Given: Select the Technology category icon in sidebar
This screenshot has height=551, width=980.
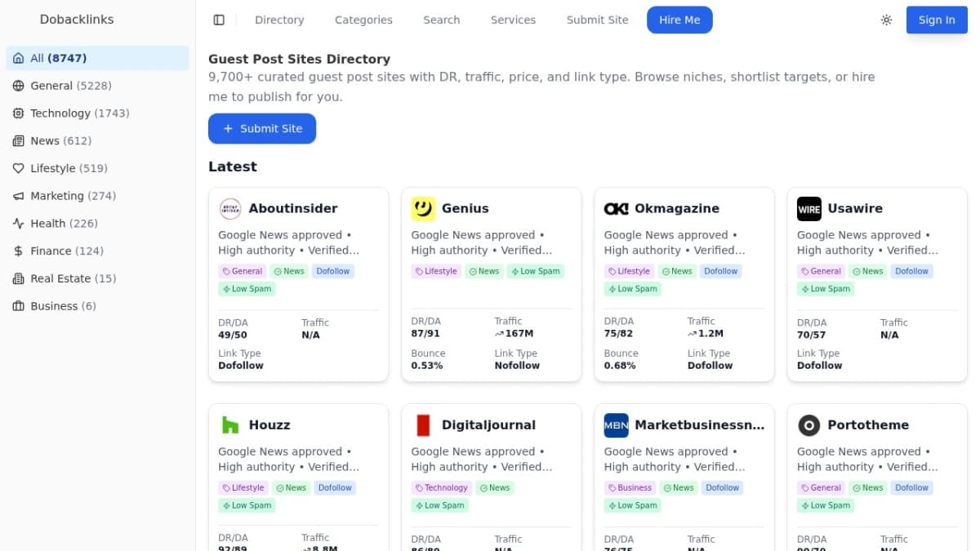Looking at the screenshot, I should tap(18, 113).
